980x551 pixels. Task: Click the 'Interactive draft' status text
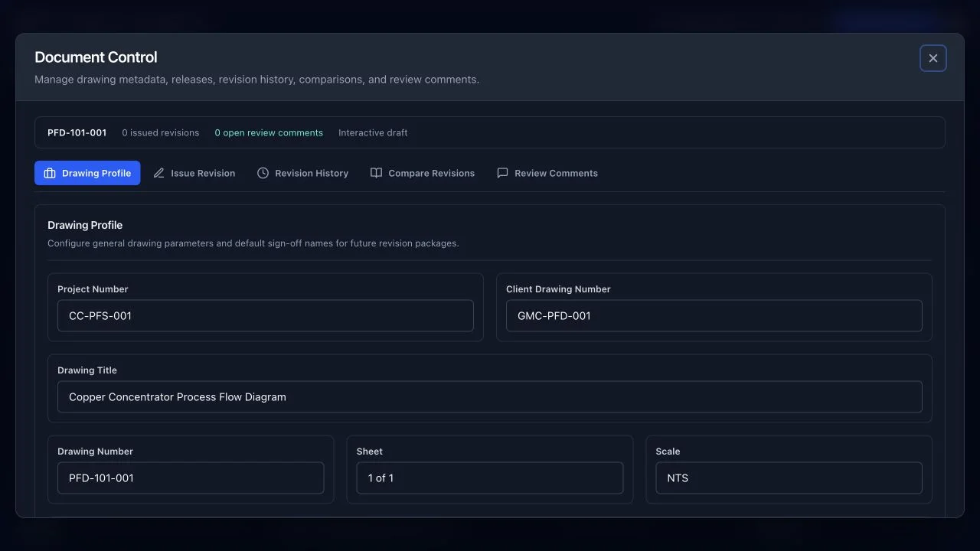(373, 132)
